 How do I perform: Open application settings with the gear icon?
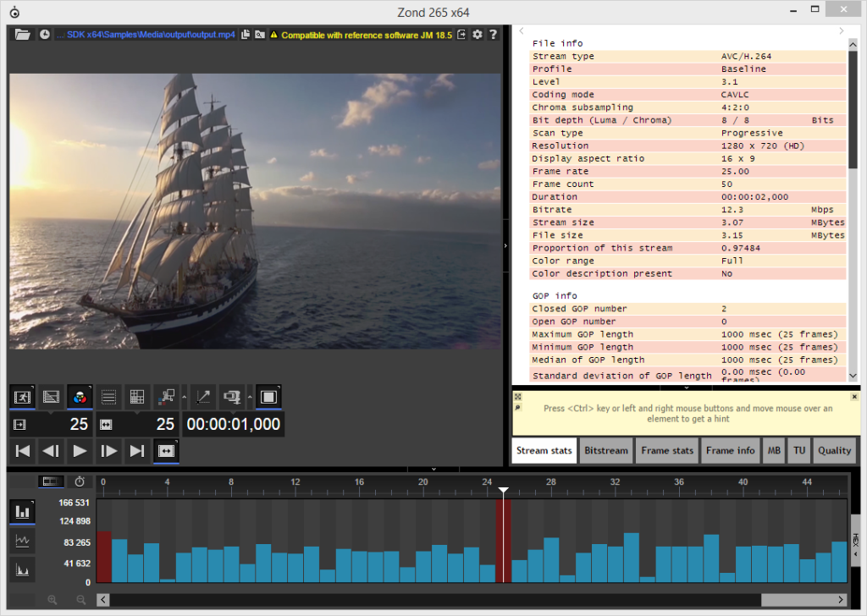pyautogui.click(x=476, y=35)
